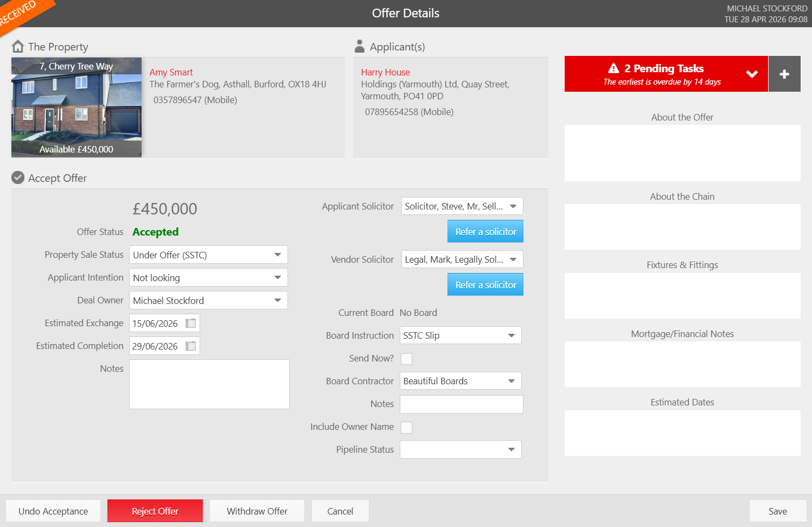Open Applicant Solicitor dropdown
Screen dimensions: 812x527
coord(462,206)
